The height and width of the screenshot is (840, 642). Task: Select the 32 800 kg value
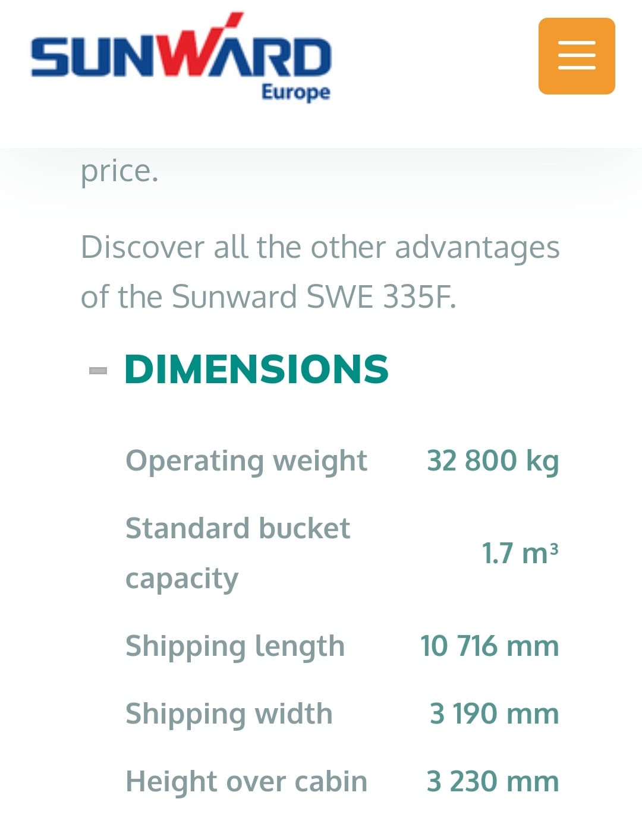(493, 461)
